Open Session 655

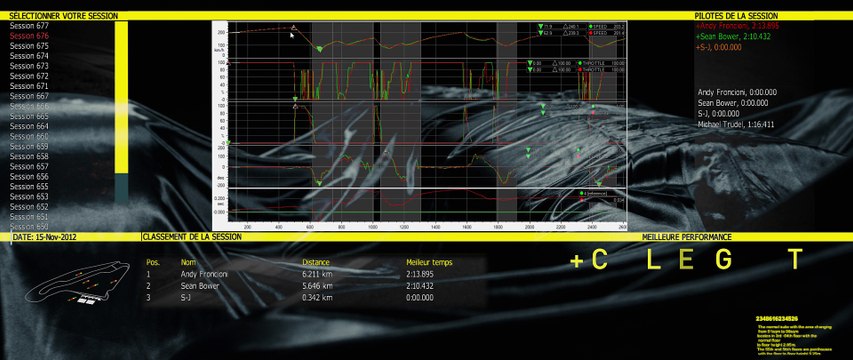(x=29, y=187)
